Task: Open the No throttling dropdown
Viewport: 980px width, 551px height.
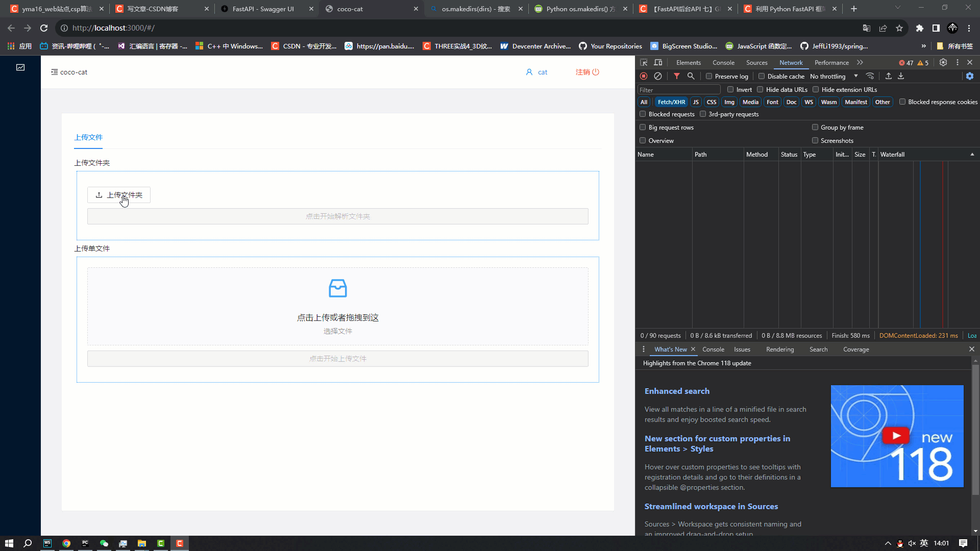Action: (x=834, y=76)
